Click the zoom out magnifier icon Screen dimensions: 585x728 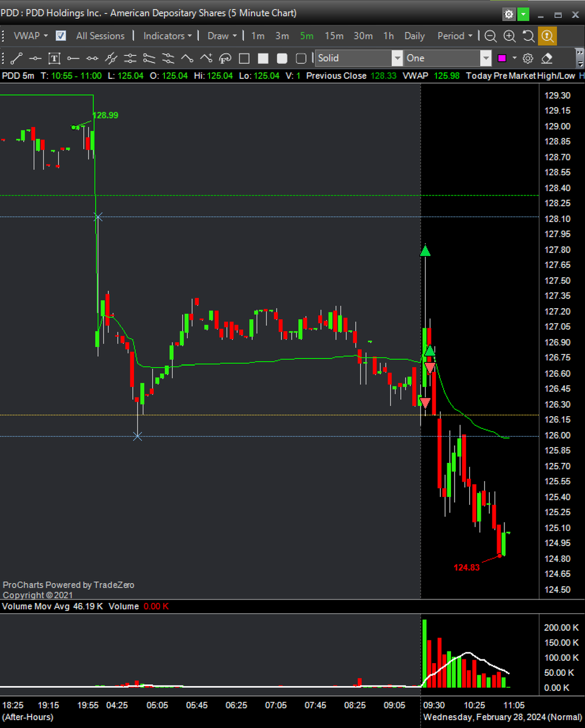[x=490, y=36]
